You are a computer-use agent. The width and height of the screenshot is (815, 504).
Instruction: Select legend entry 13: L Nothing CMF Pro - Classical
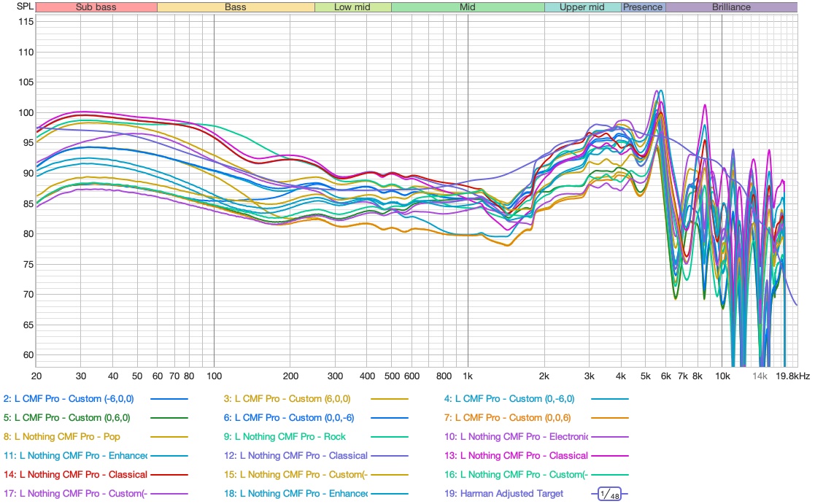click(x=516, y=456)
